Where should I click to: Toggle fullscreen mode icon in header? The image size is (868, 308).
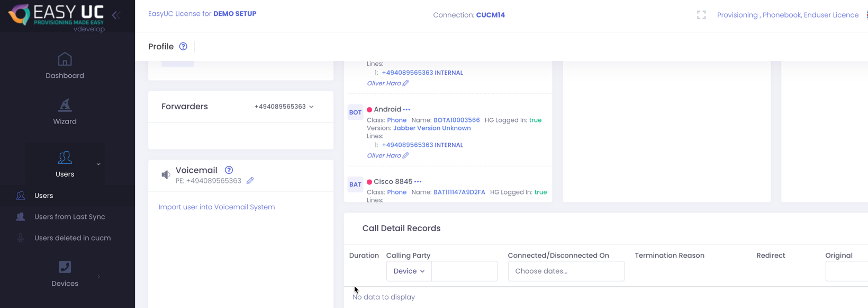coord(701,15)
